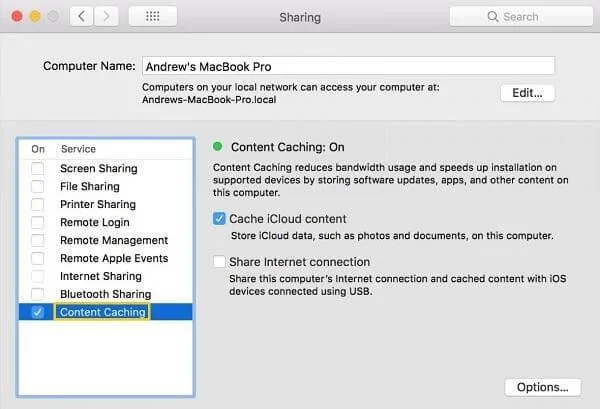The height and width of the screenshot is (409, 600).
Task: Click the red close window button
Action: pyautogui.click(x=14, y=17)
